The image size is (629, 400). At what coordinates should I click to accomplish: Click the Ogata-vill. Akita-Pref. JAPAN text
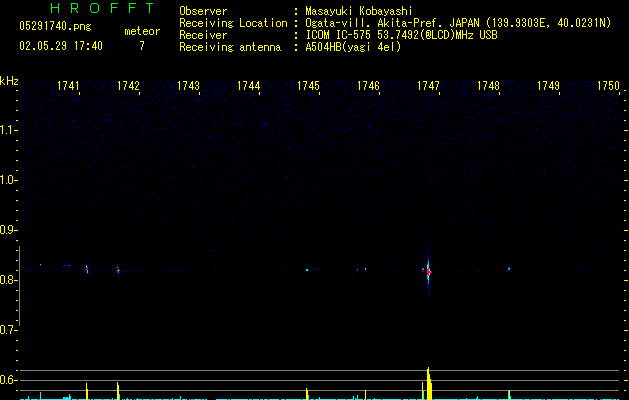[392, 23]
